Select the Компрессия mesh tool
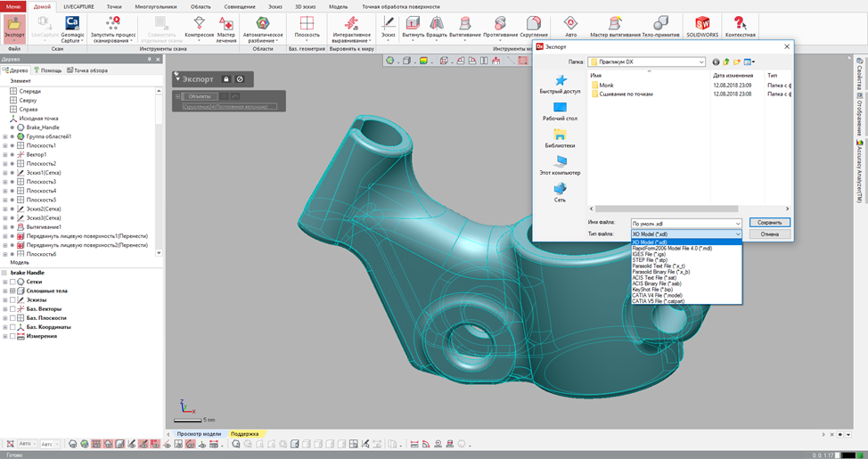 point(200,29)
